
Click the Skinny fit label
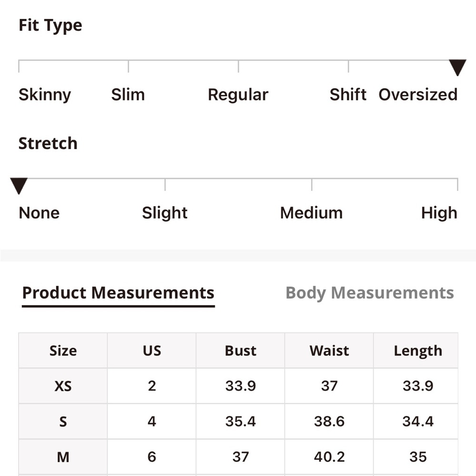point(45,95)
